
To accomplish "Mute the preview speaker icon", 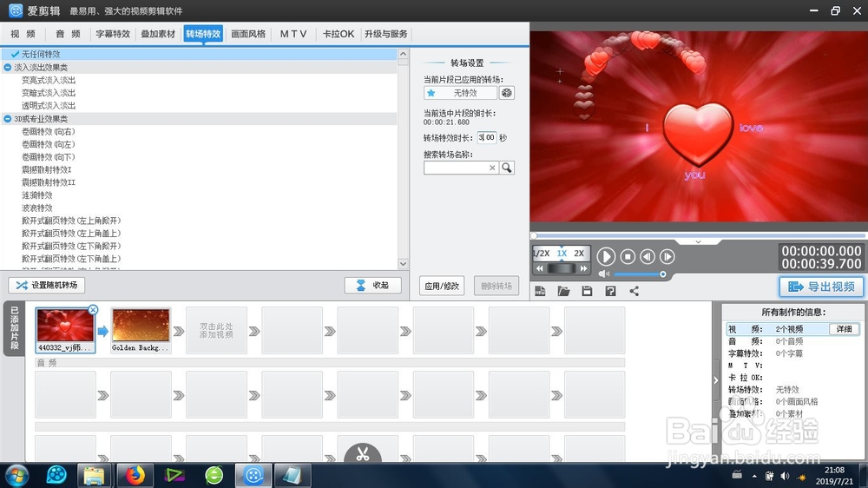I will (x=603, y=274).
